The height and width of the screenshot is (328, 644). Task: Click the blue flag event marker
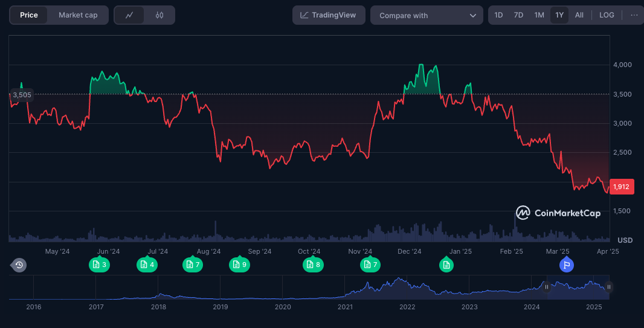click(x=567, y=265)
